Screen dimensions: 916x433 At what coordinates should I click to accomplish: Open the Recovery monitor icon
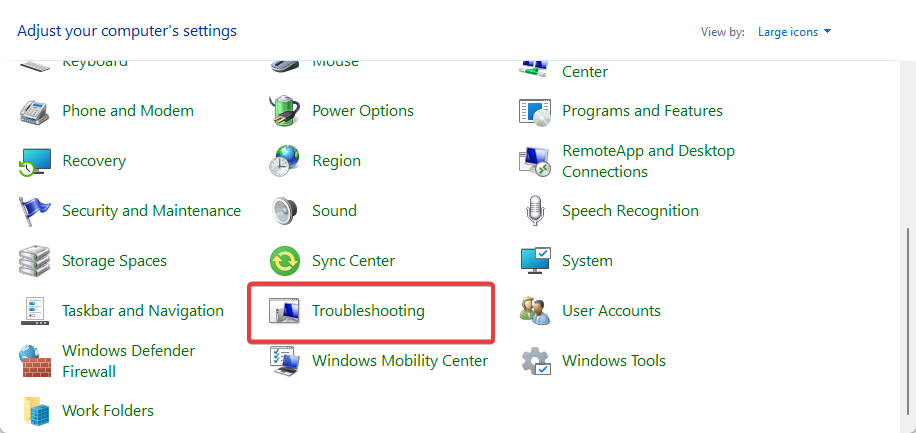(x=35, y=161)
